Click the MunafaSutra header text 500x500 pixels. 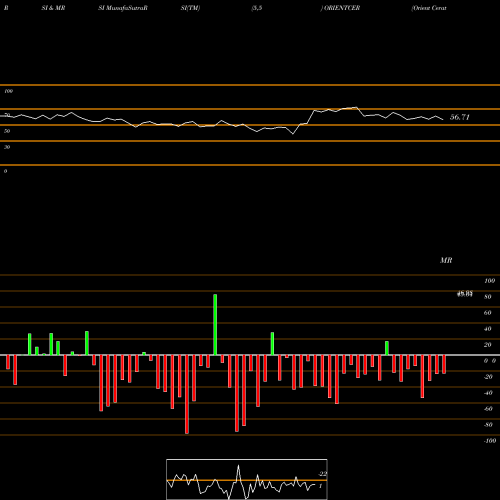click(125, 8)
